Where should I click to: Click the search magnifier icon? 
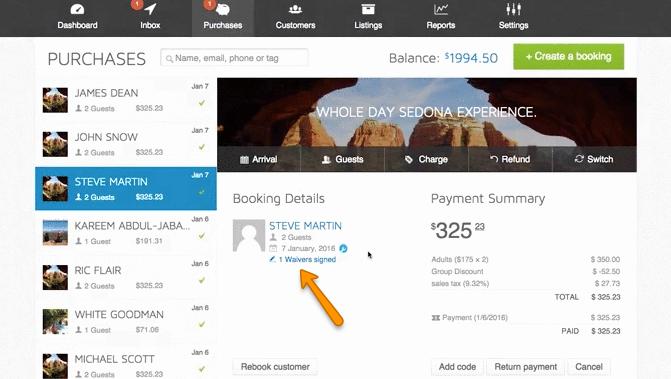point(169,59)
